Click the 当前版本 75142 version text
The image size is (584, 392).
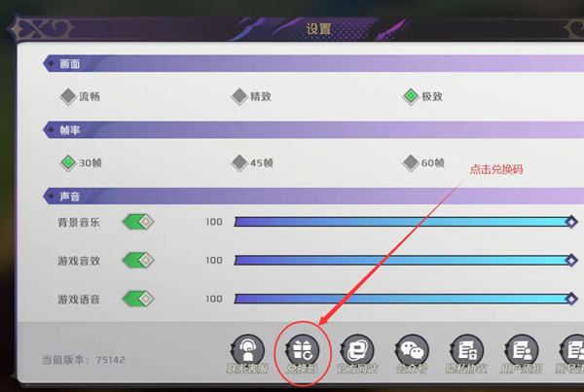(84, 360)
